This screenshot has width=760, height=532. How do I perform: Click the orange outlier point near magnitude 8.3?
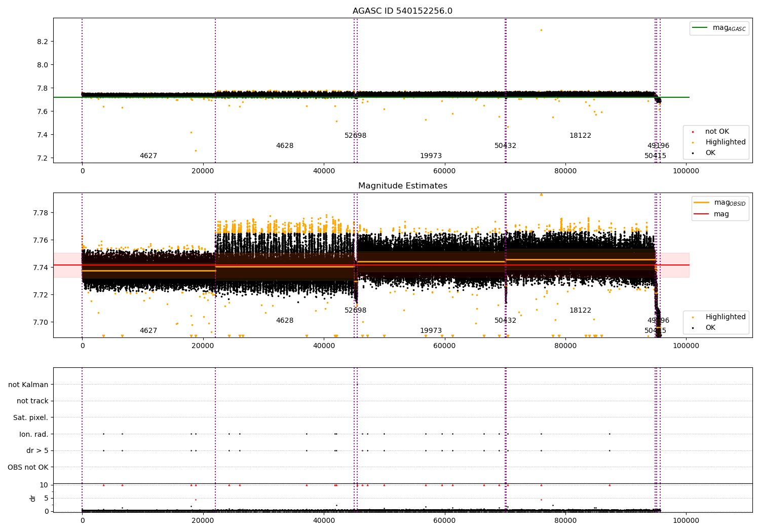tap(541, 30)
